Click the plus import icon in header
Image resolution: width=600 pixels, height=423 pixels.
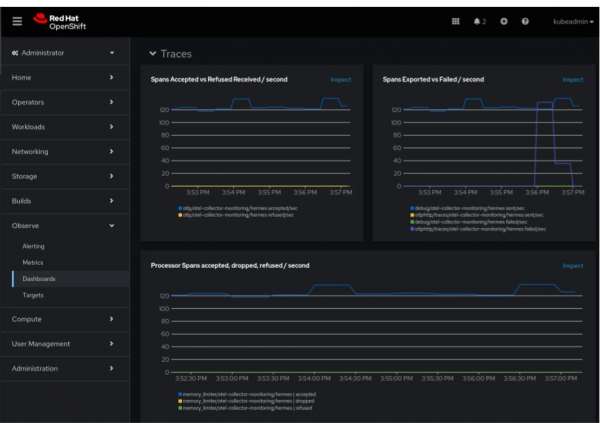[x=504, y=21]
